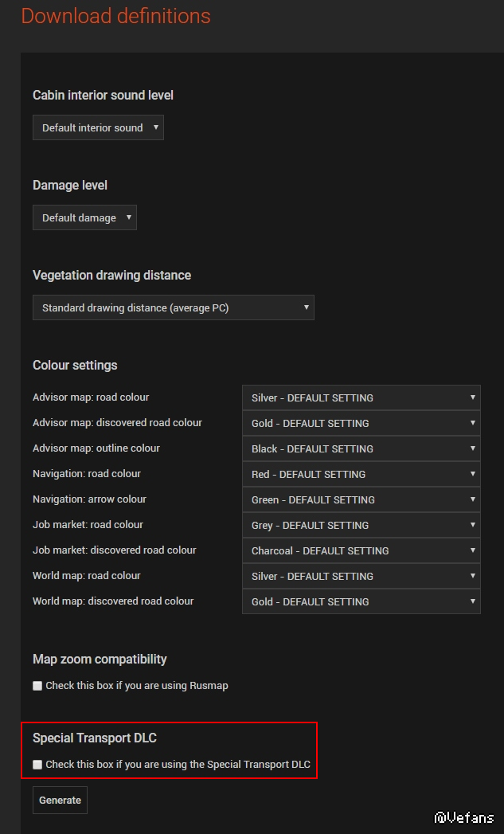The width and height of the screenshot is (504, 834).
Task: Click the @Vefans watermark text
Action: (464, 818)
